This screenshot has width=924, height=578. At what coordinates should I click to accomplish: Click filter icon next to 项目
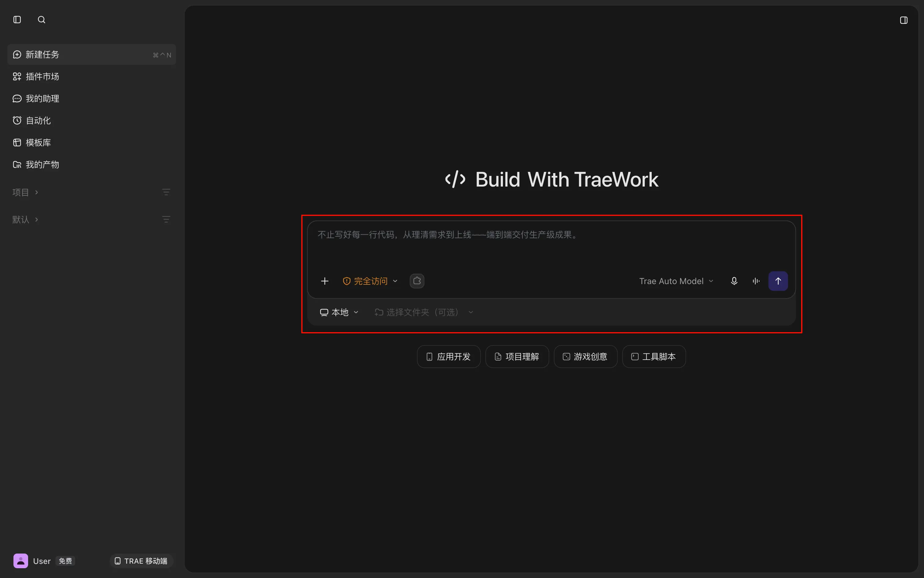pyautogui.click(x=166, y=192)
